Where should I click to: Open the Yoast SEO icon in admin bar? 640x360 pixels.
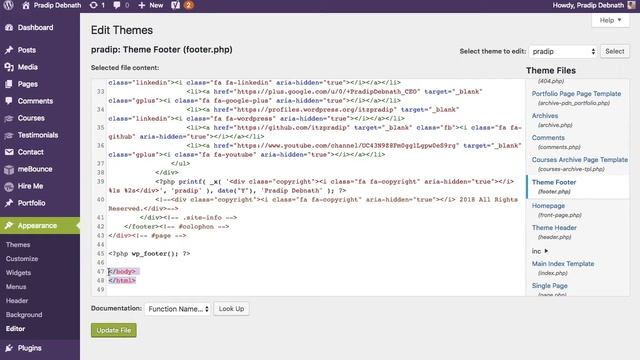[x=176, y=5]
